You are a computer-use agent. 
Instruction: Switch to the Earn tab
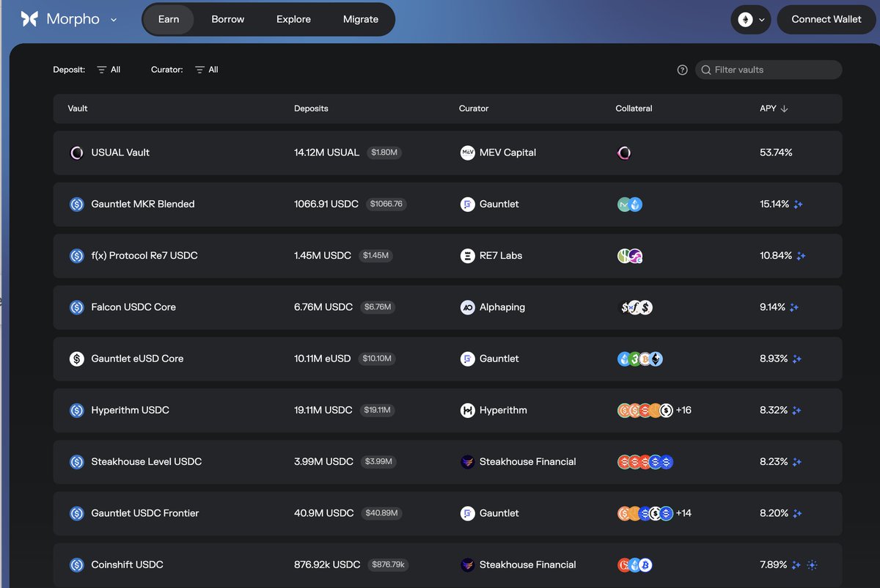pos(169,19)
